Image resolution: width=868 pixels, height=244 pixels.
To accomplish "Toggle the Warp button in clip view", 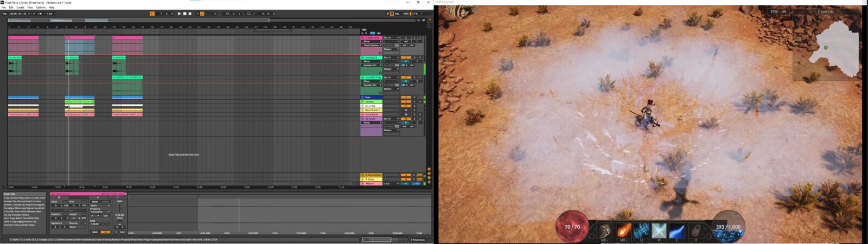I will coord(95,202).
